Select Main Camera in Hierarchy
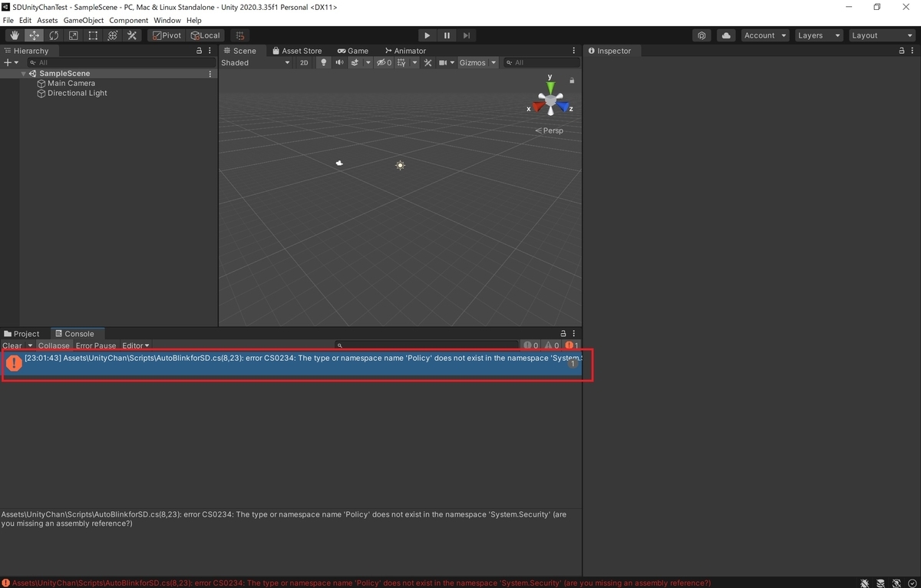921x588 pixels. pos(71,83)
